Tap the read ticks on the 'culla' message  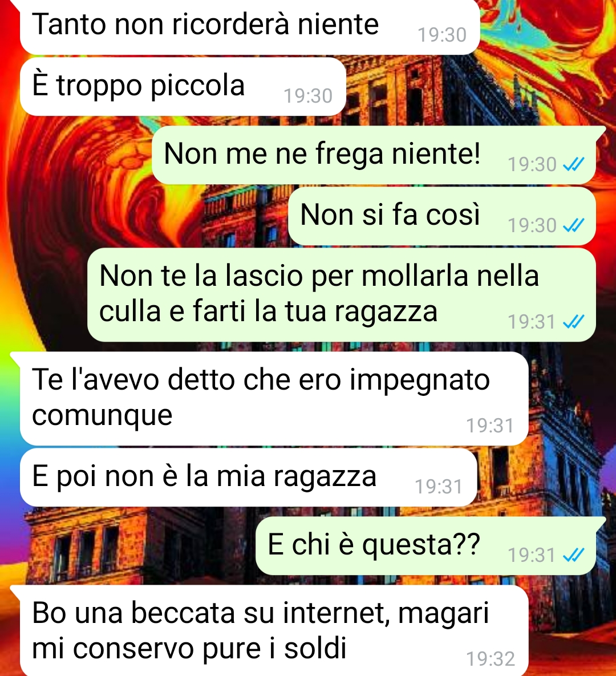(x=574, y=322)
